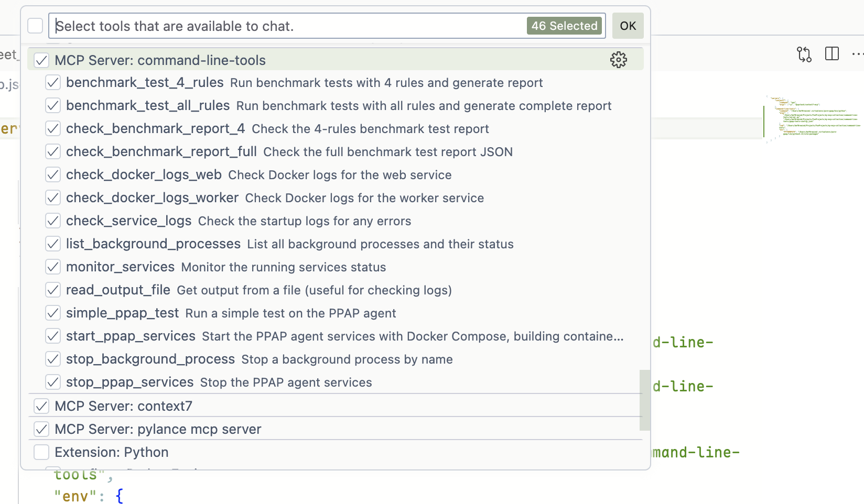
Task: Uncheck benchmark_test_4_rules tool
Action: point(53,83)
